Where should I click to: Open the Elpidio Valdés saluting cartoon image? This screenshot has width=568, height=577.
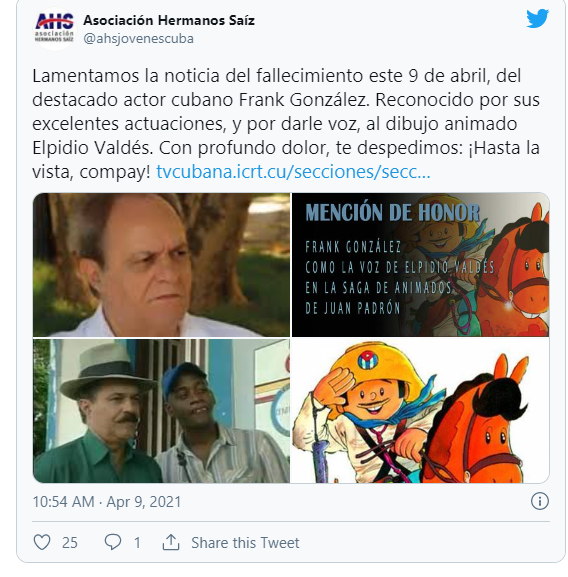pos(420,411)
